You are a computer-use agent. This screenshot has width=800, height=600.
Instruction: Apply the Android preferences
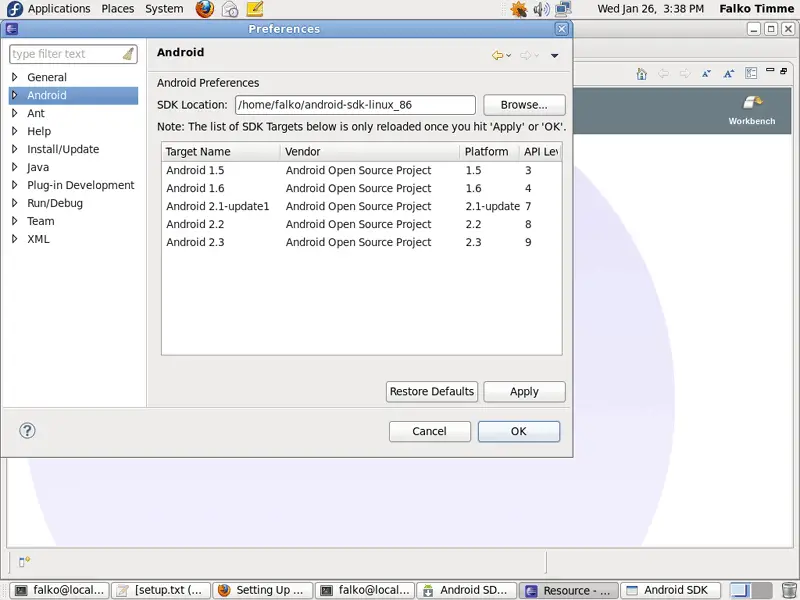(524, 391)
